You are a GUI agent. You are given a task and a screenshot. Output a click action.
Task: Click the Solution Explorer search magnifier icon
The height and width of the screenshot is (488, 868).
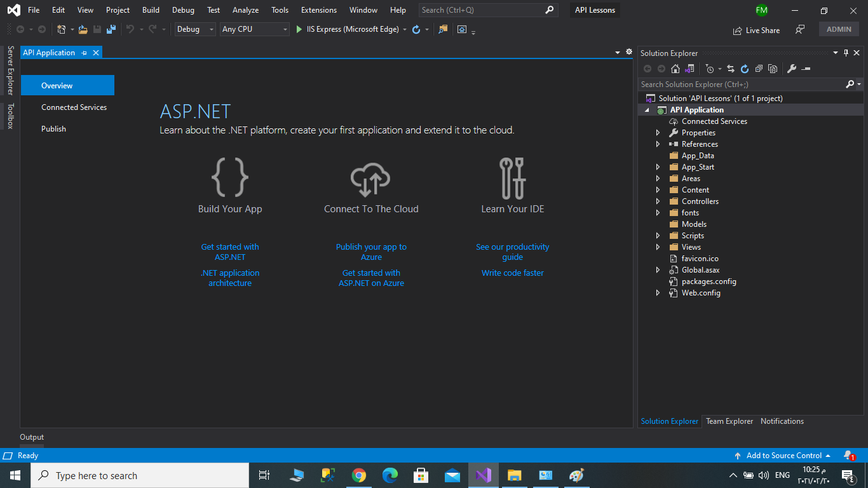point(850,84)
